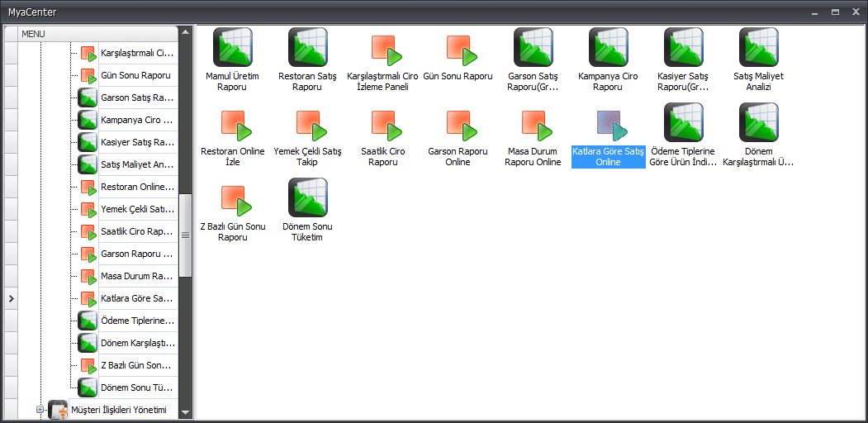Click menu scrollbar down arrow
868x423 pixels.
coord(186,412)
